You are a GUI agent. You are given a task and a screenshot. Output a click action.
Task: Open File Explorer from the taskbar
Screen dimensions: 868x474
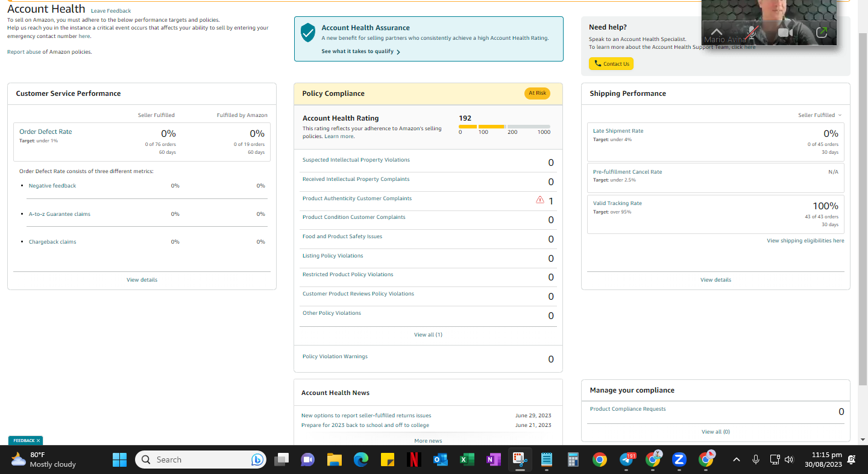point(335,460)
